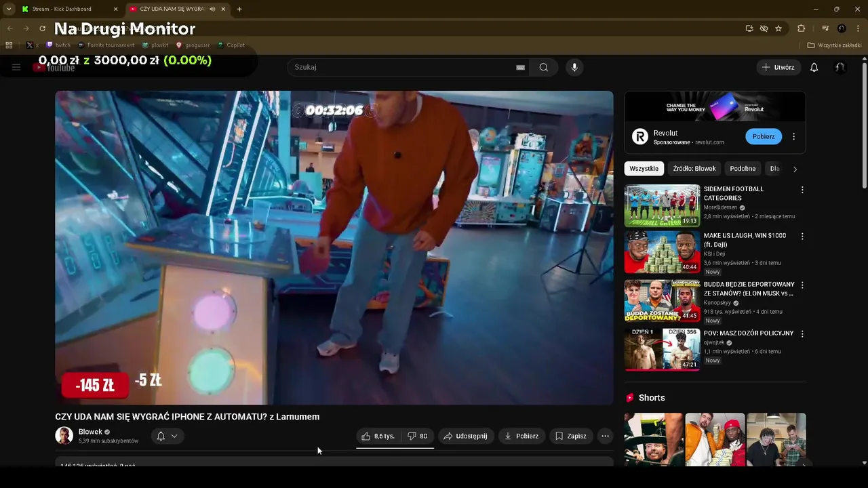The width and height of the screenshot is (868, 488).
Task: Select the Podobne filter chip
Action: click(743, 169)
